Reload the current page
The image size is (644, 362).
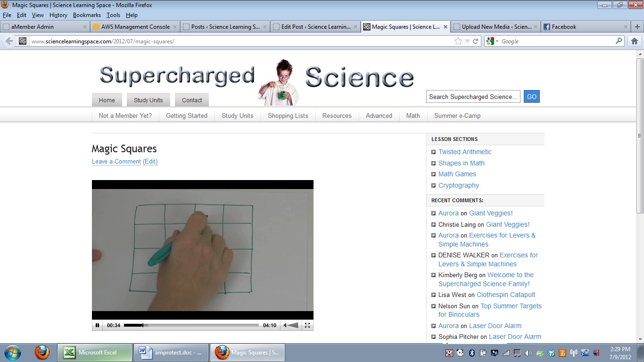(476, 41)
